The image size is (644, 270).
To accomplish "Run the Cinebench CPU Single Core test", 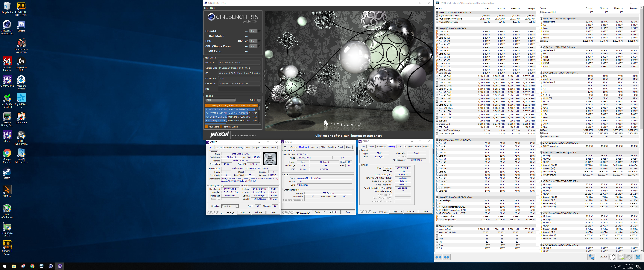I will (253, 46).
